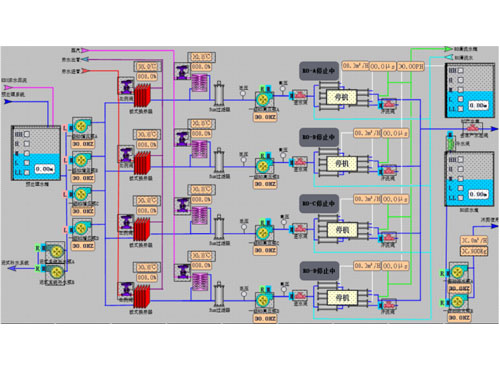
Task: Select the upper make-up water pump at bottom left
Action: pyautogui.click(x=55, y=252)
